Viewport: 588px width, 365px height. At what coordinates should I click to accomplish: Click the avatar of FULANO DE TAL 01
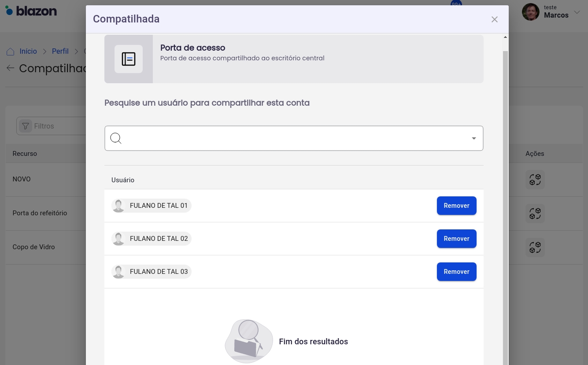pos(118,206)
